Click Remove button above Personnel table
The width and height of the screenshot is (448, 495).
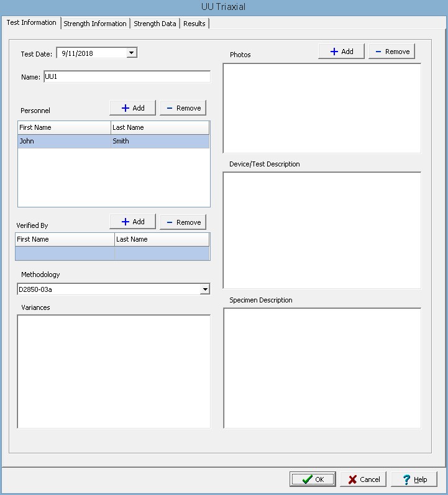coord(183,108)
